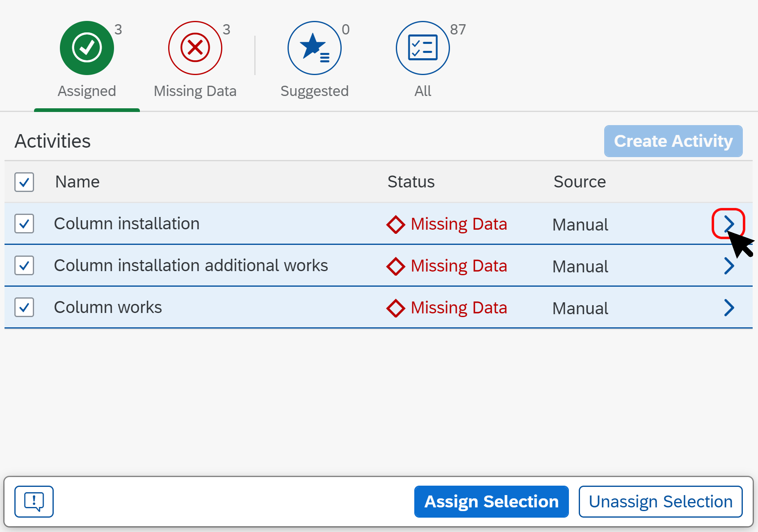Switch to the Missing Data tab label
The width and height of the screenshot is (758, 532).
195,91
